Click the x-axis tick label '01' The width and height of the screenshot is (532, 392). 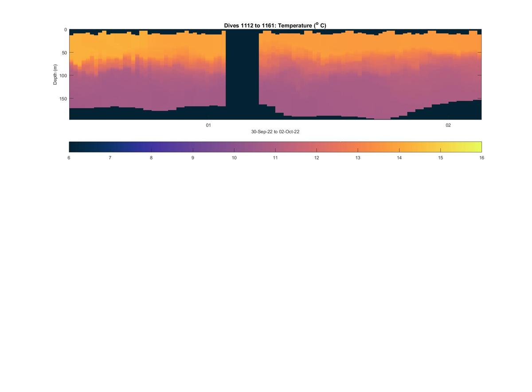tap(208, 125)
